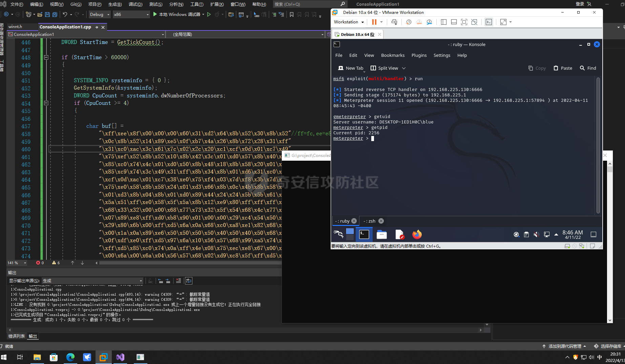Screen dimensions: 625x364
Task: Click the Visual Studio search box
Action: point(310,4)
